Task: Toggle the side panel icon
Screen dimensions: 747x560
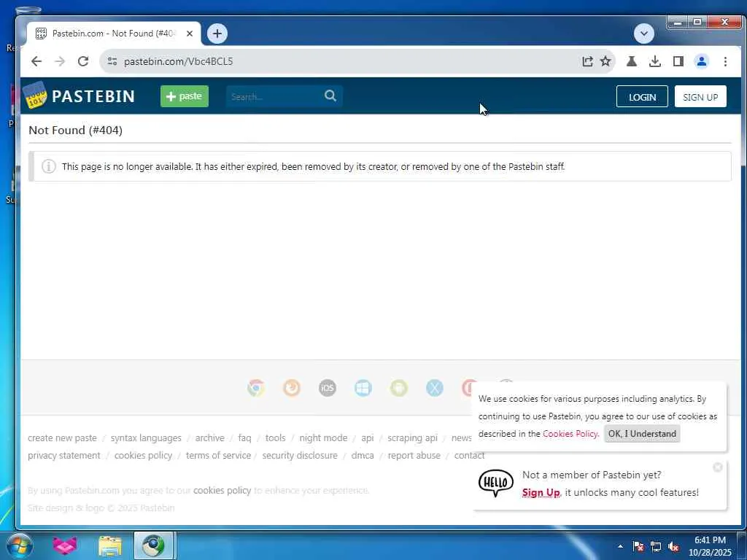Action: pyautogui.click(x=678, y=61)
